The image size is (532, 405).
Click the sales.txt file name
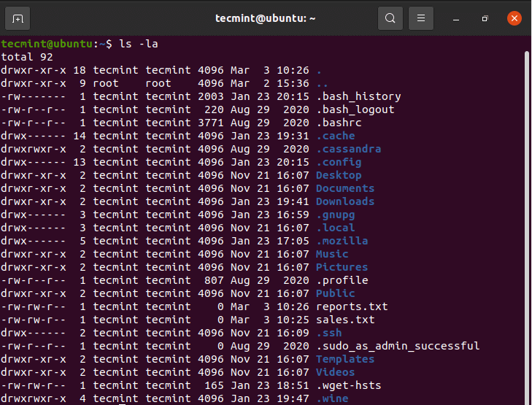tap(345, 320)
